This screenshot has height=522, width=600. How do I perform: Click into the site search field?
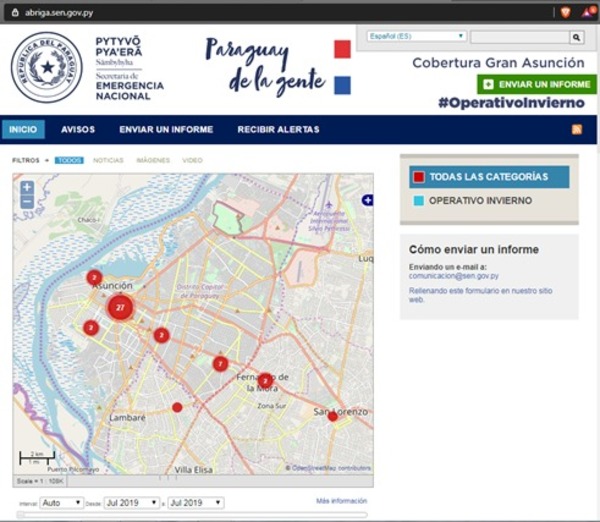520,37
